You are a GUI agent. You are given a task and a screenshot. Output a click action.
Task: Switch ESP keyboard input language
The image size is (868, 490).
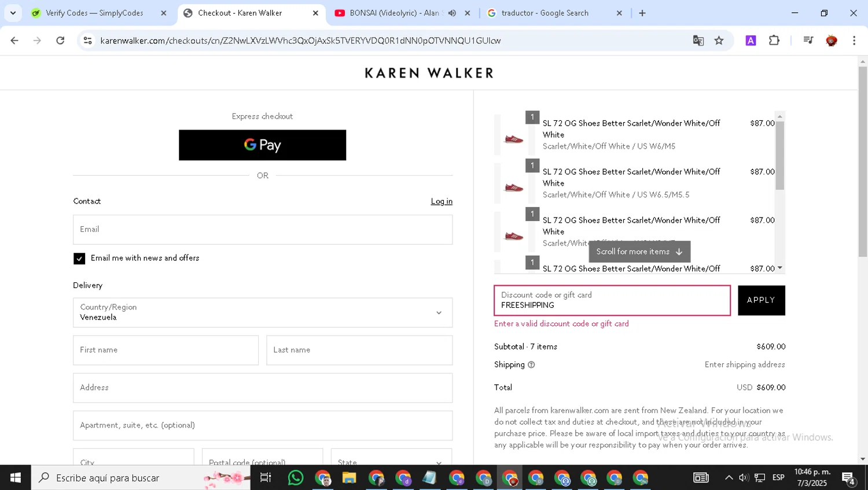coord(778,478)
